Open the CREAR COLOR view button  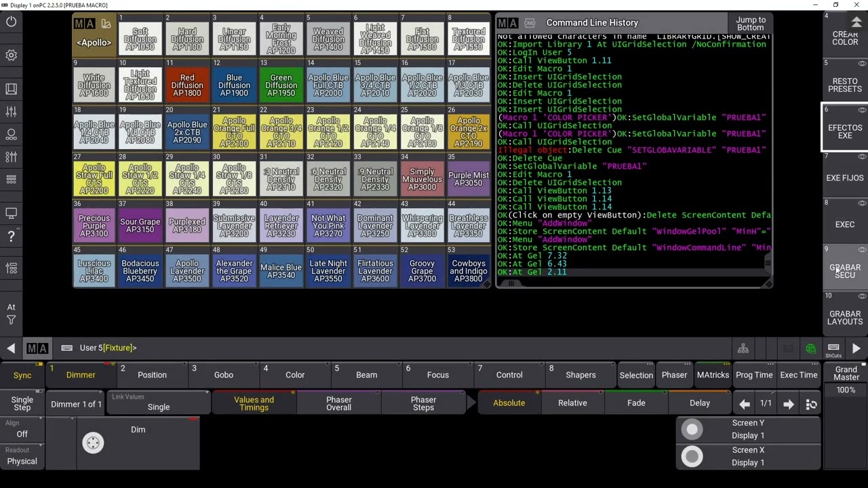point(845,34)
